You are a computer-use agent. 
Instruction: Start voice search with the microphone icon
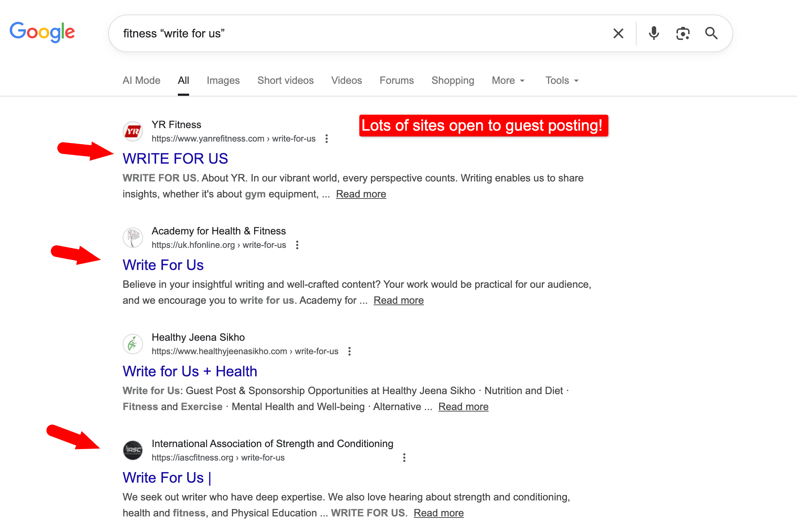coord(654,33)
